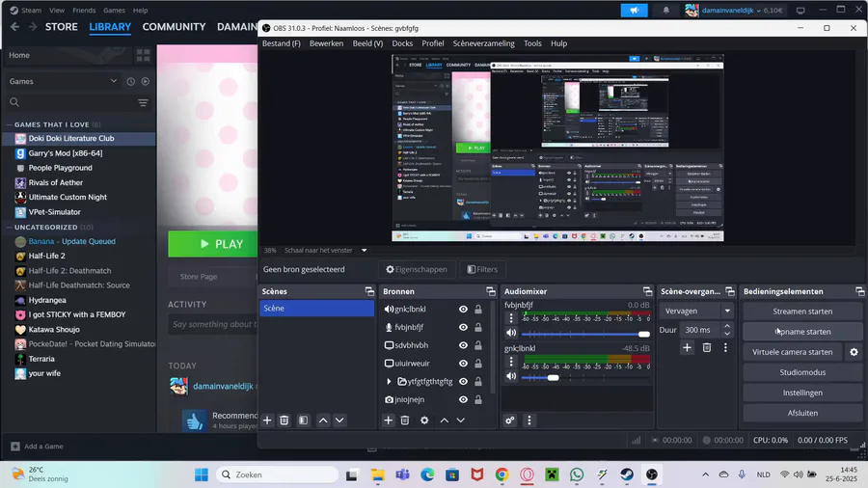Add scene transition plus icon
868x488 pixels.
(687, 347)
